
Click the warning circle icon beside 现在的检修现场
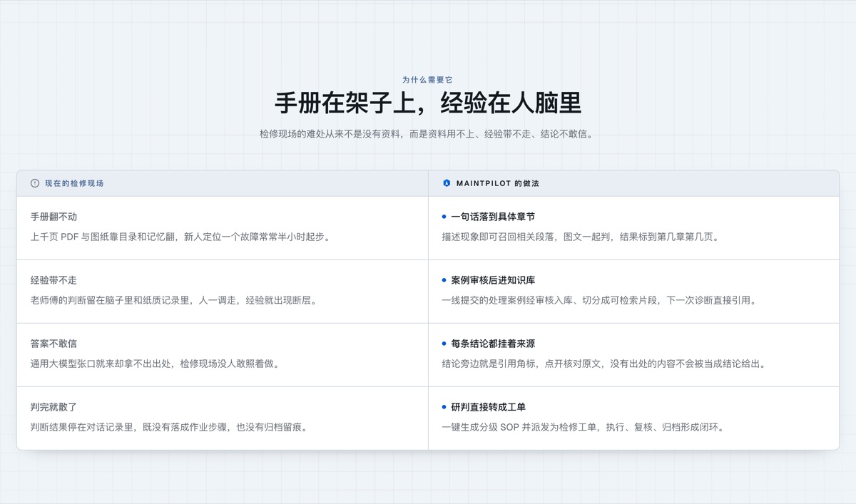click(x=35, y=183)
